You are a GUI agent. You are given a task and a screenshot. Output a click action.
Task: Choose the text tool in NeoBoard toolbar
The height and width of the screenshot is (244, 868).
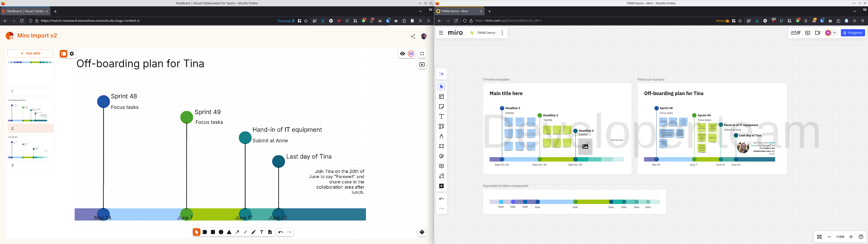point(262,232)
